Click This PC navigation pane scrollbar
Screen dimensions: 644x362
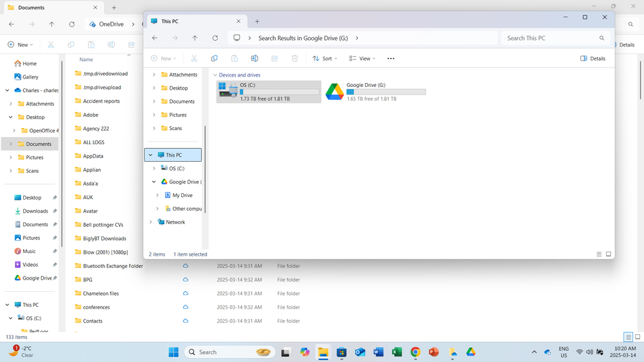pos(205,169)
